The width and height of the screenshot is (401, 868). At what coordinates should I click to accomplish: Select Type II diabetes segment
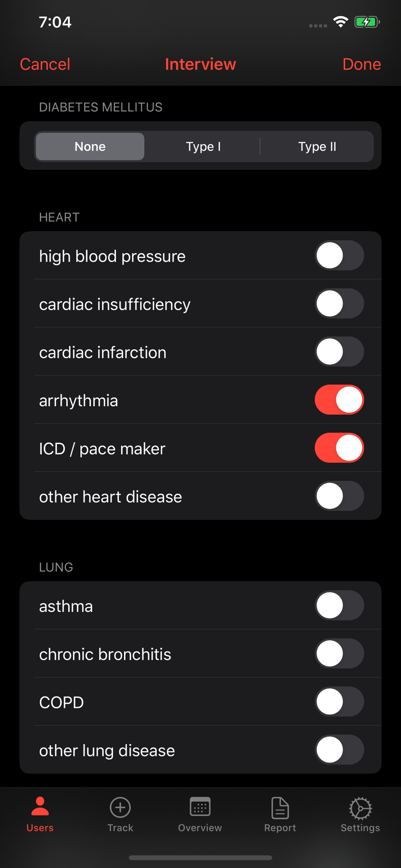click(317, 146)
